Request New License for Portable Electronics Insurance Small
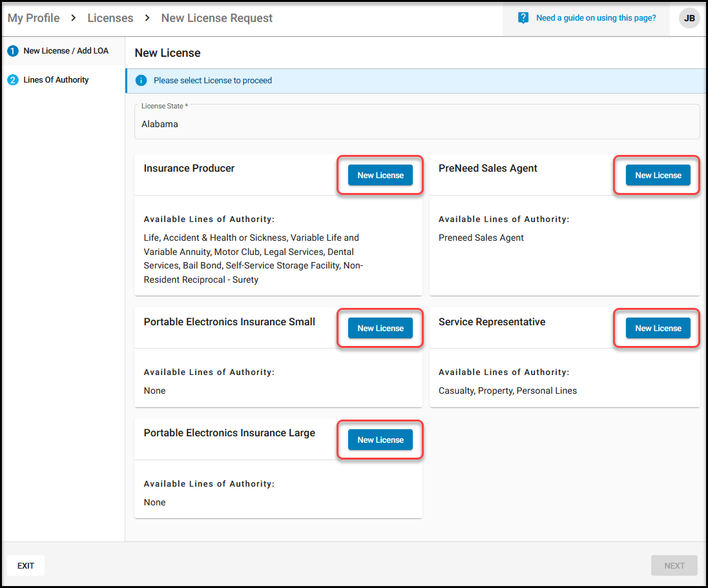708x588 pixels. [380, 328]
